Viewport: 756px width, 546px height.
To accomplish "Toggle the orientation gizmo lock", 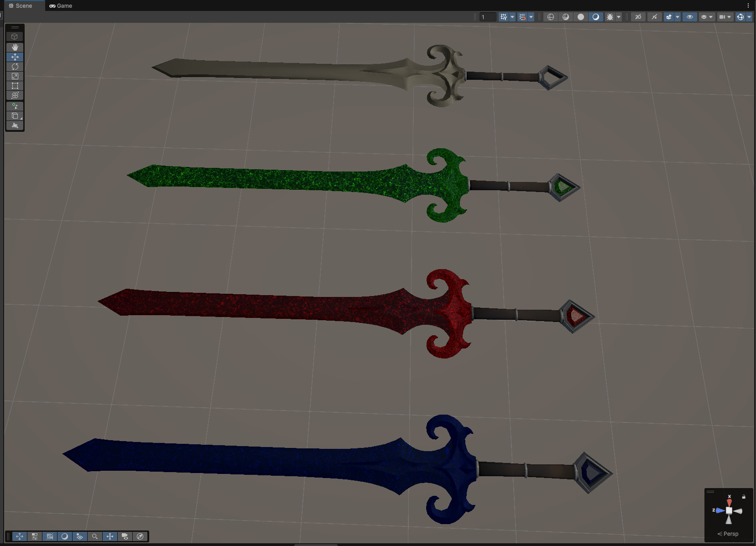I will pyautogui.click(x=744, y=497).
